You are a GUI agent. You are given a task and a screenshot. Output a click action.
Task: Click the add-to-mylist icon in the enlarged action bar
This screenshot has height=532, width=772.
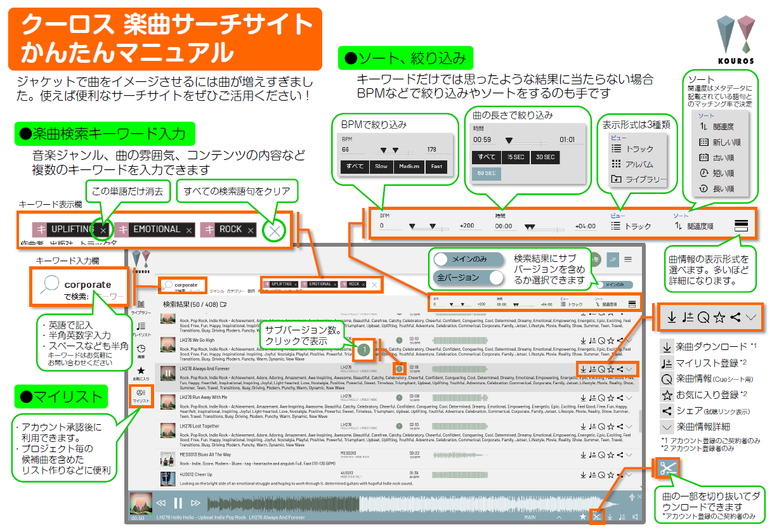[687, 317]
